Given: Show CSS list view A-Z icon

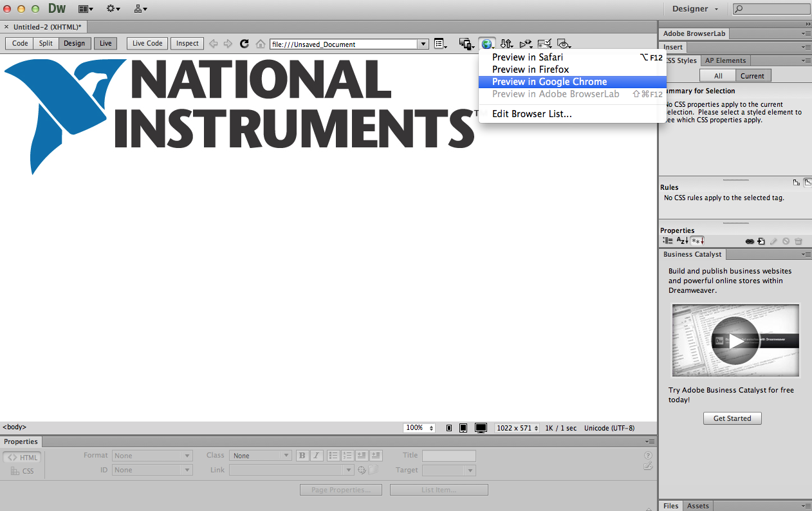Looking at the screenshot, I should point(682,241).
